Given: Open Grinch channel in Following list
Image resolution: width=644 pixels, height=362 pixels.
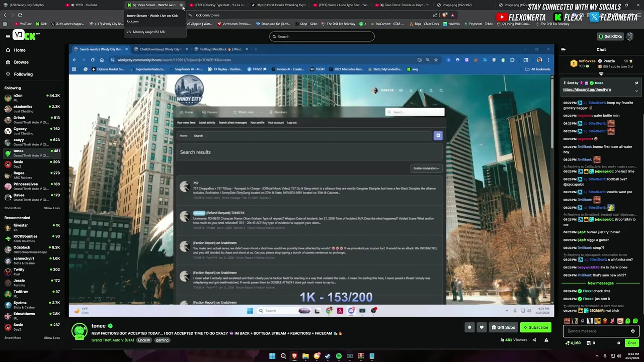Looking at the screenshot, I should pos(32,120).
